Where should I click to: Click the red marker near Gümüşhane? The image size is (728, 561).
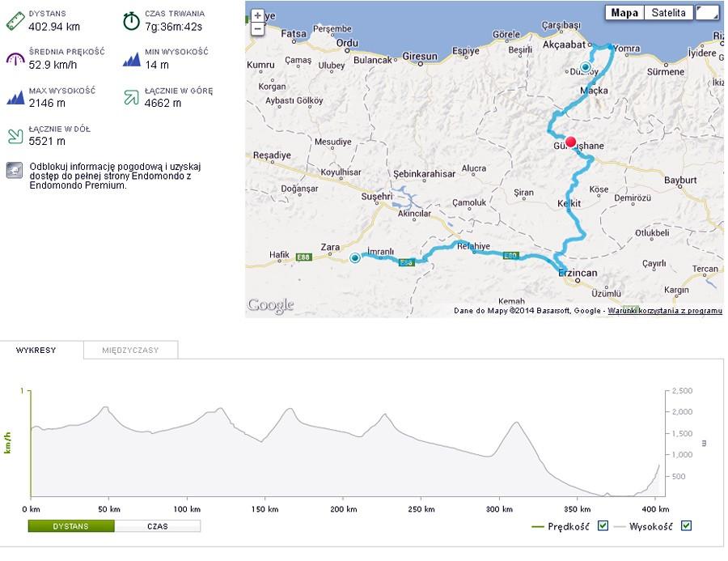click(x=570, y=142)
